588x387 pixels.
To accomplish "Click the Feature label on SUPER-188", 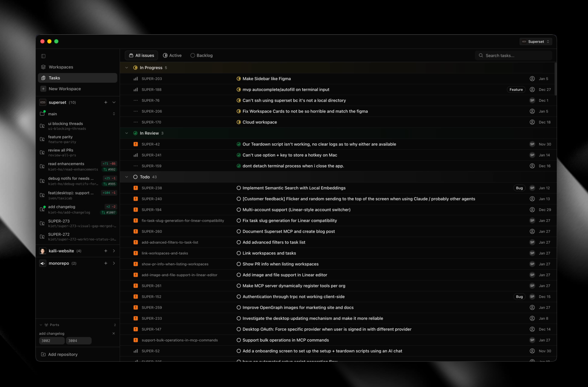I will [516, 90].
